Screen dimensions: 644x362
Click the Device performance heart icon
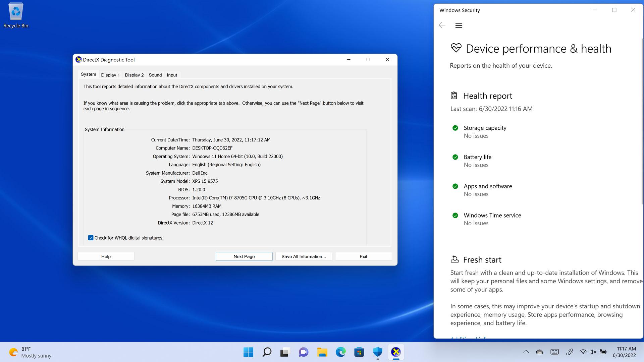click(456, 48)
